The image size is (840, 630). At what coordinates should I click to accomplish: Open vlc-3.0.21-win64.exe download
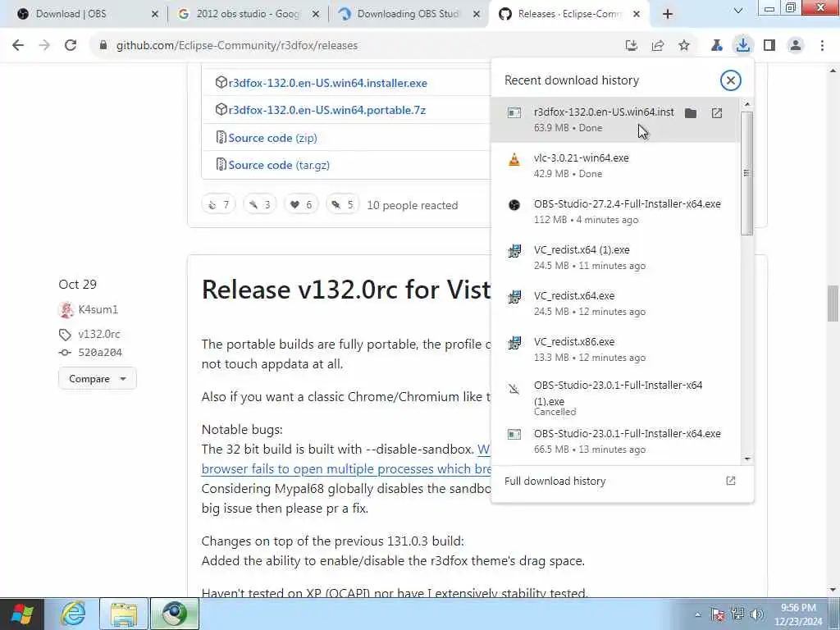615,166
